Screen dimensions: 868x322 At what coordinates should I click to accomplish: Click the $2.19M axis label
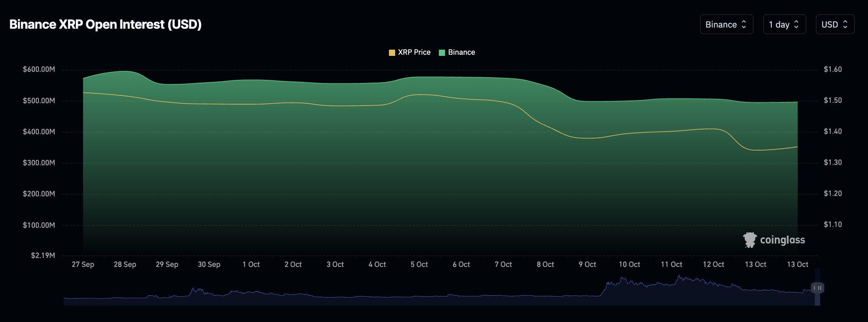(x=43, y=256)
